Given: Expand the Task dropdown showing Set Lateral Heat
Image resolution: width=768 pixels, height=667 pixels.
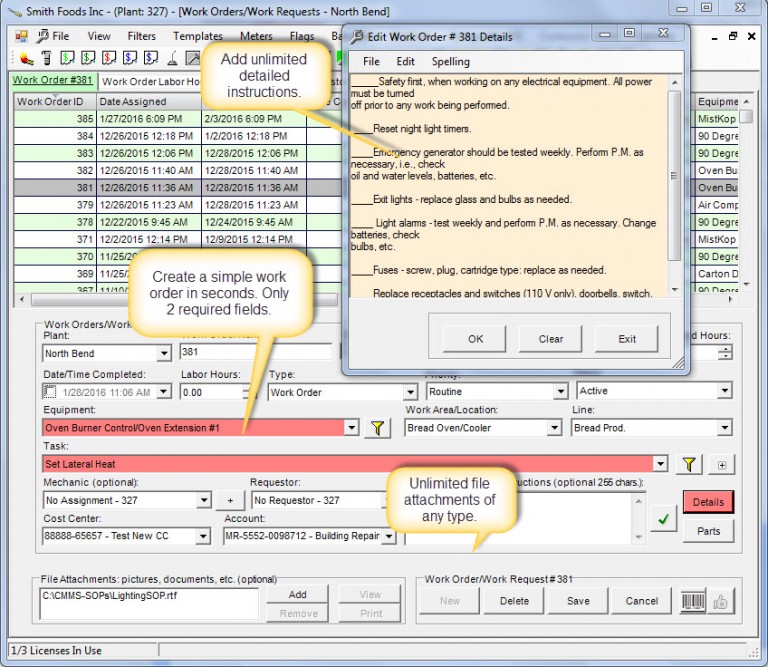Looking at the screenshot, I should point(660,464).
